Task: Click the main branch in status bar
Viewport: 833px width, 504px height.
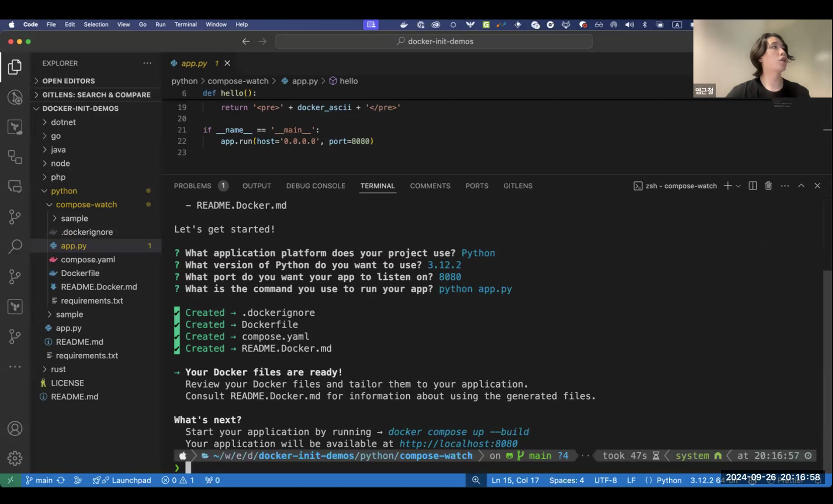Action: [39, 480]
